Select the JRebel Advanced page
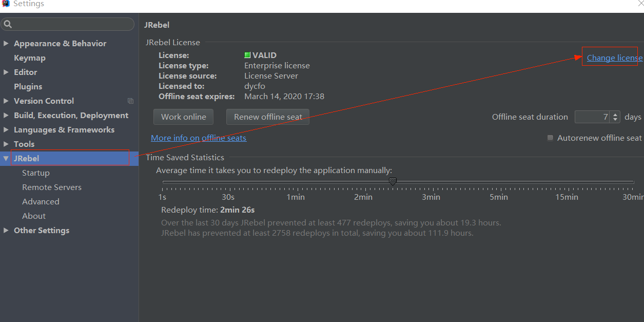The height and width of the screenshot is (322, 644). (41, 202)
